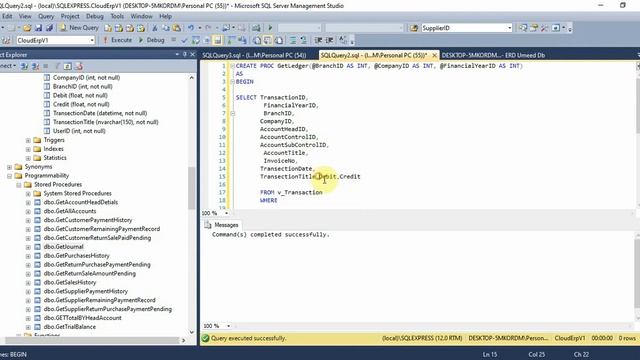
Task: Collapse the Stored Procedures folder
Action: [x=19, y=185]
